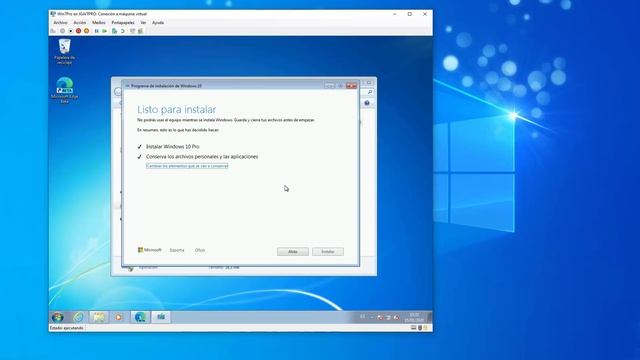Click the 'Estado: ejecutando' status text
640x360 pixels.
pyautogui.click(x=67, y=328)
